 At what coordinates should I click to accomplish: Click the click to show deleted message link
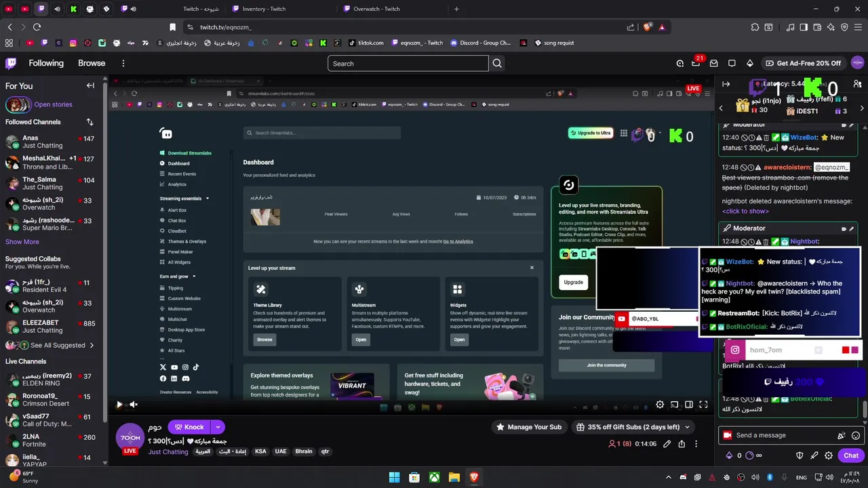coord(745,211)
